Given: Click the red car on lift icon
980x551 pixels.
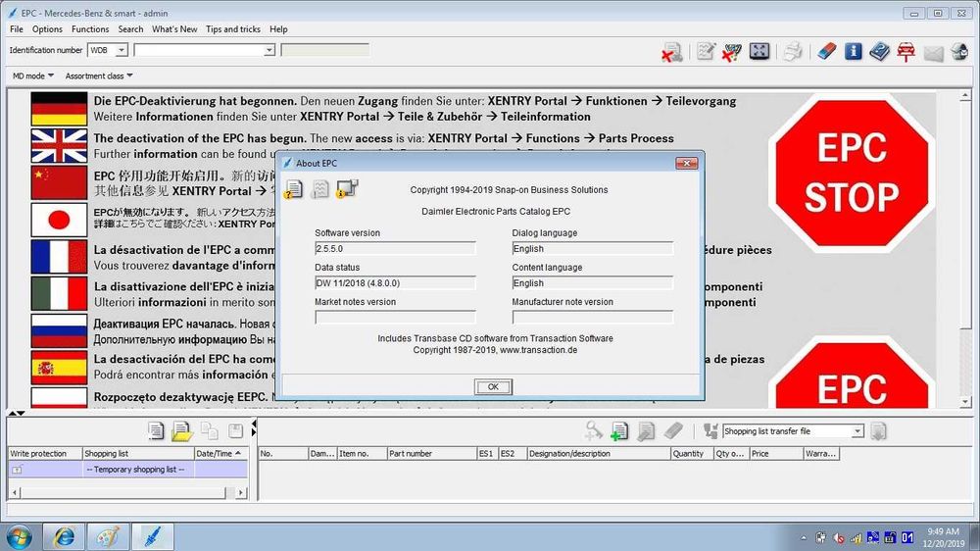Looking at the screenshot, I should coord(906,52).
